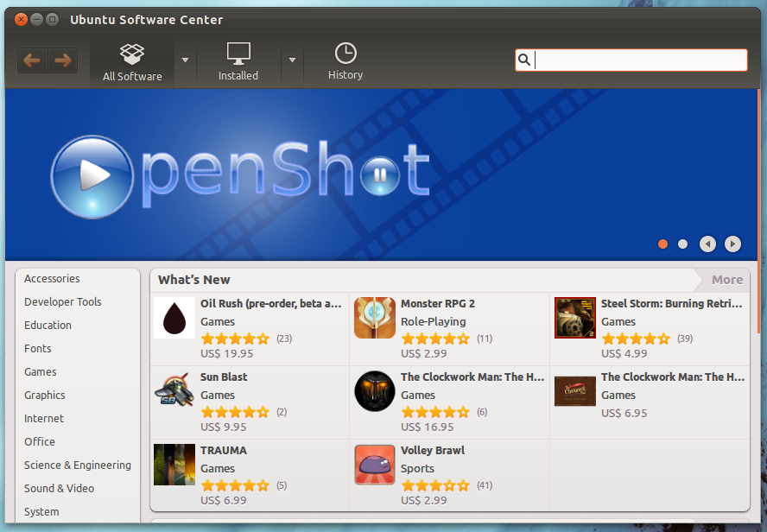
Task: Click into the search field
Action: [x=631, y=60]
